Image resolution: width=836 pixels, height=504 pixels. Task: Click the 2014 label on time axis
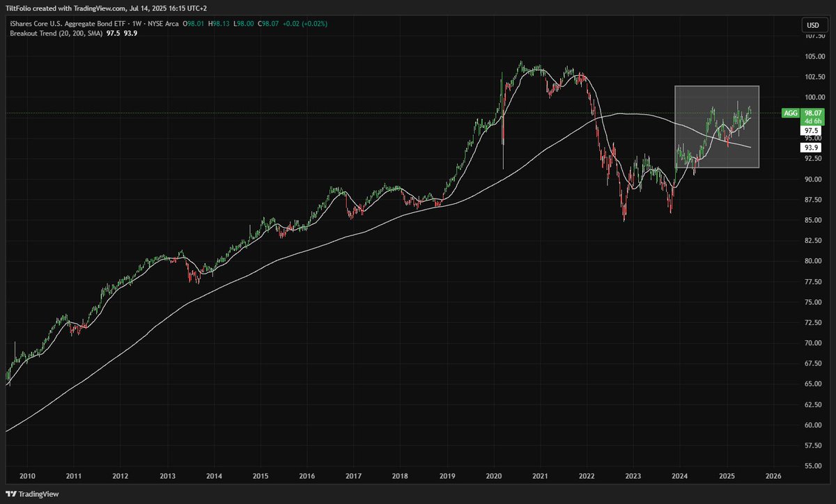214,477
